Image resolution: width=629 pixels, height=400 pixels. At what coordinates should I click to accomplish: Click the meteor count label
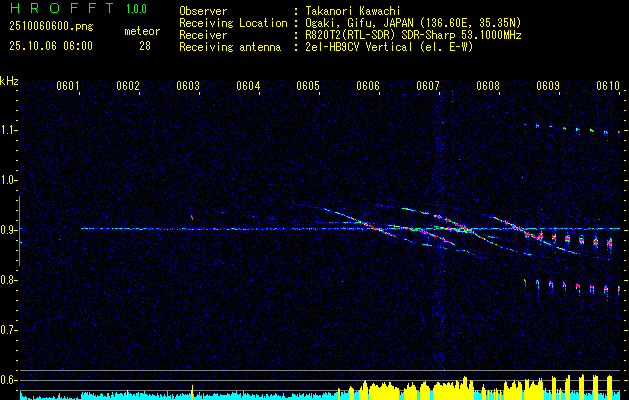tap(142, 31)
